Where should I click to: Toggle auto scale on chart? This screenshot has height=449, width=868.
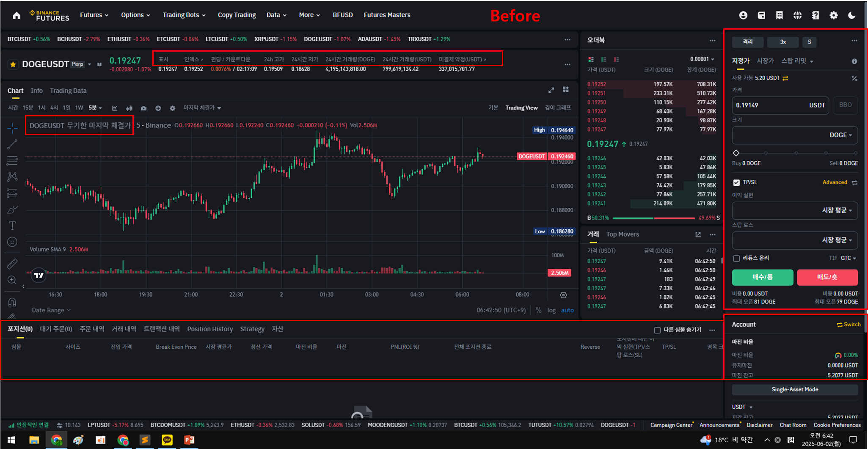(x=568, y=310)
